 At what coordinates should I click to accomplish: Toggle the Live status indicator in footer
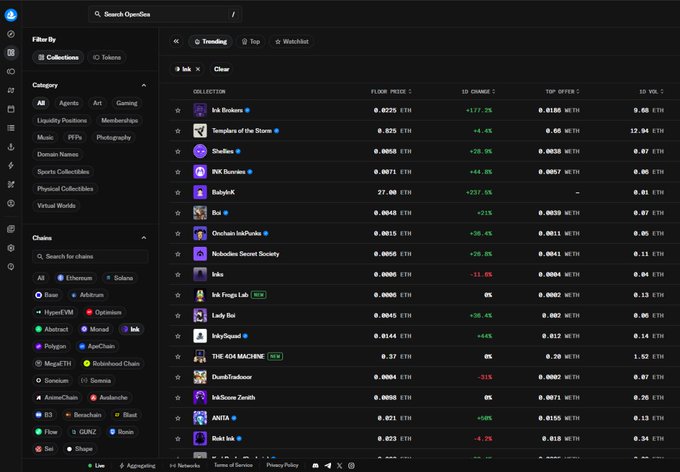[96, 465]
